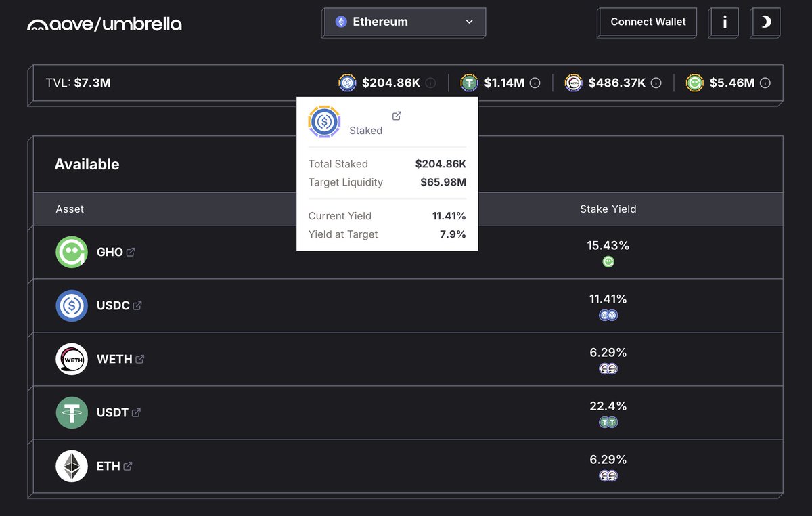Image resolution: width=812 pixels, height=516 pixels.
Task: Open the GHO external link icon
Action: point(131,252)
